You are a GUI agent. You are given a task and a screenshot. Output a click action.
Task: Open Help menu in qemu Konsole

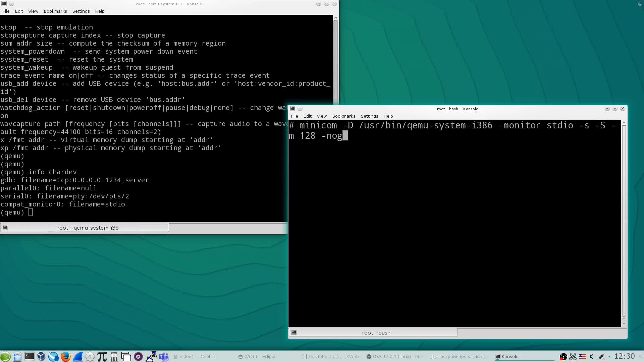tap(100, 11)
